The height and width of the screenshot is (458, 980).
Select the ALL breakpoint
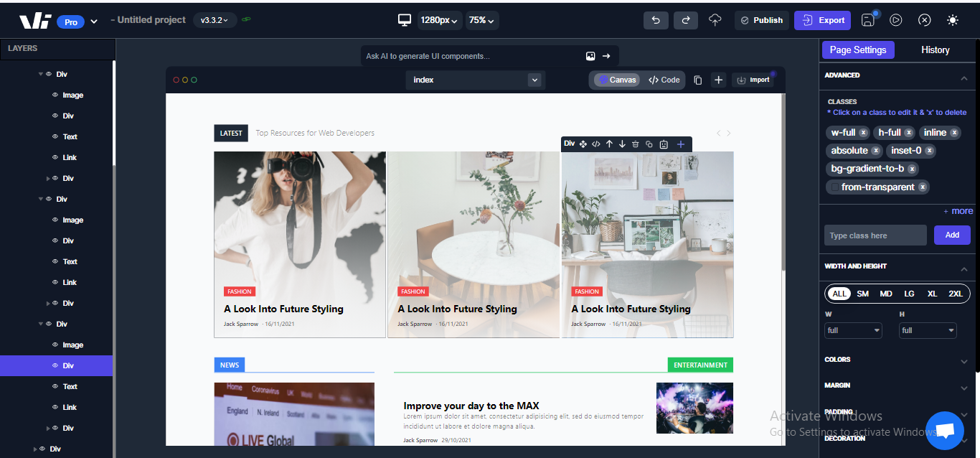coord(839,294)
